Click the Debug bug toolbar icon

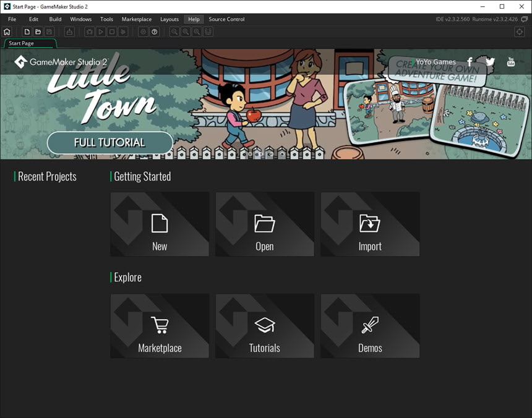click(x=89, y=32)
